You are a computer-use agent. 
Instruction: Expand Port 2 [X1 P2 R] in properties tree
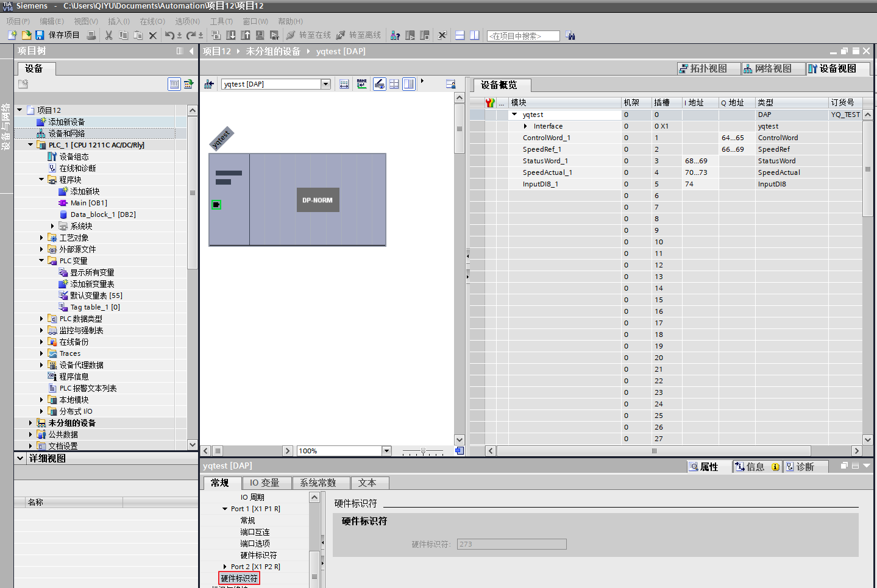[x=225, y=567]
